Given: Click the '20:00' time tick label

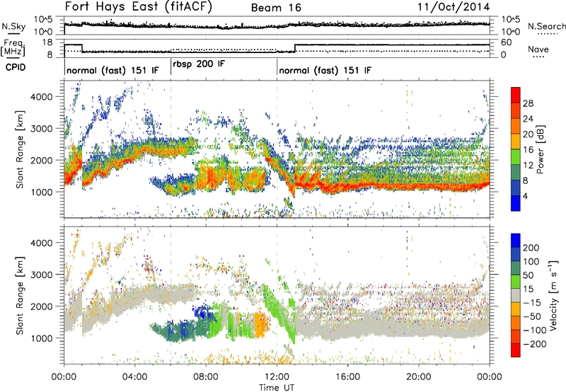Looking at the screenshot, I should click(419, 377).
